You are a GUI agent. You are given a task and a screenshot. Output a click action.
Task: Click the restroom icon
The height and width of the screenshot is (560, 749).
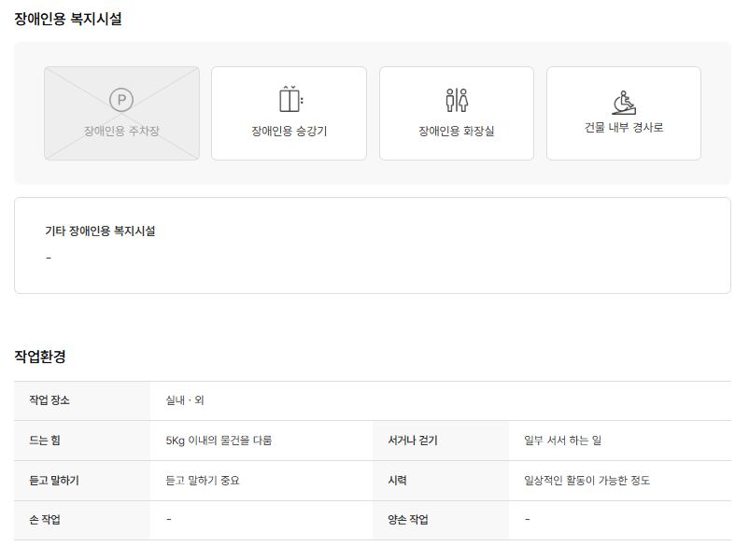coord(457,100)
